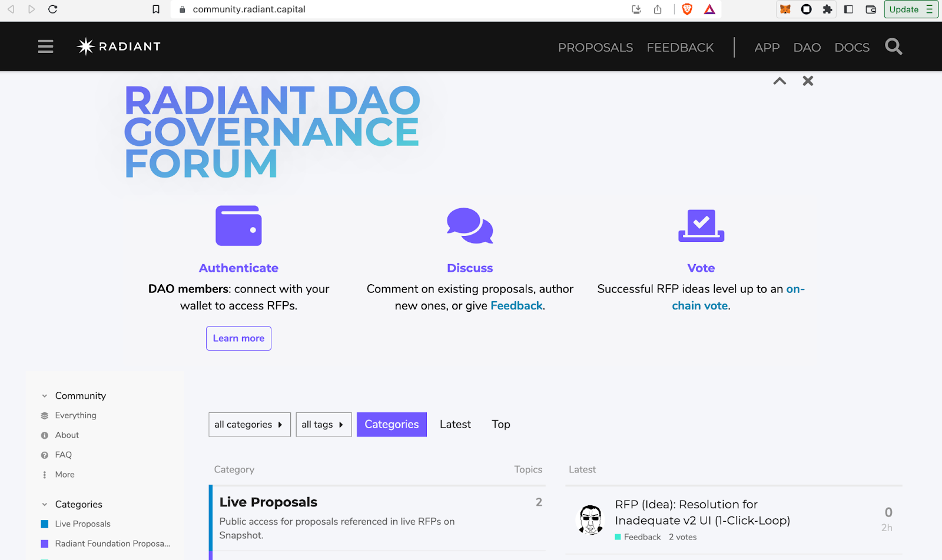Screen dimensions: 942x560
Task: Click the Brave Shields lion icon
Action: click(687, 9)
